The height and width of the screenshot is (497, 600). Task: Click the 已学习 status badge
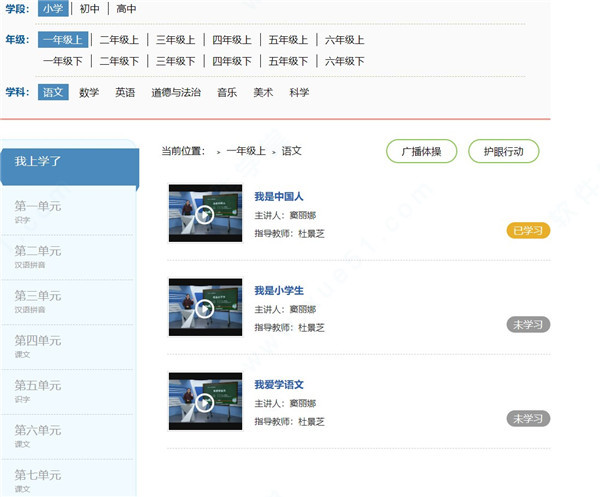528,230
